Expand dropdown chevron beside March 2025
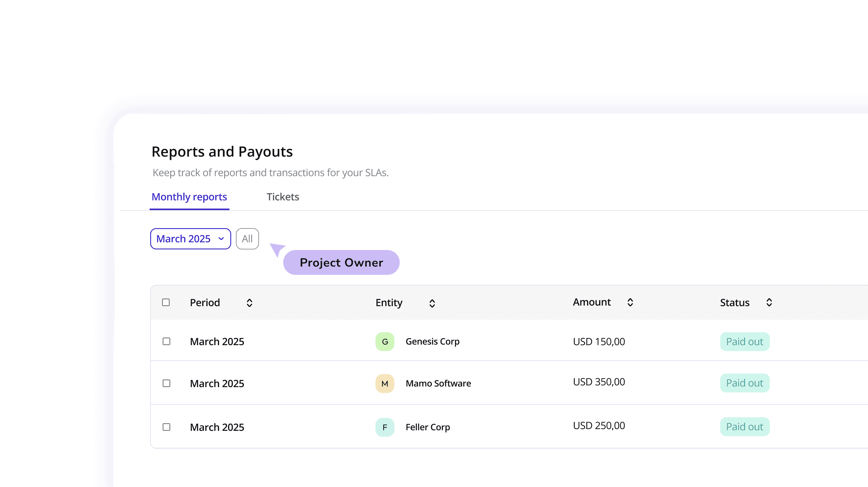Screen dimensions: 868x487 tap(221, 239)
